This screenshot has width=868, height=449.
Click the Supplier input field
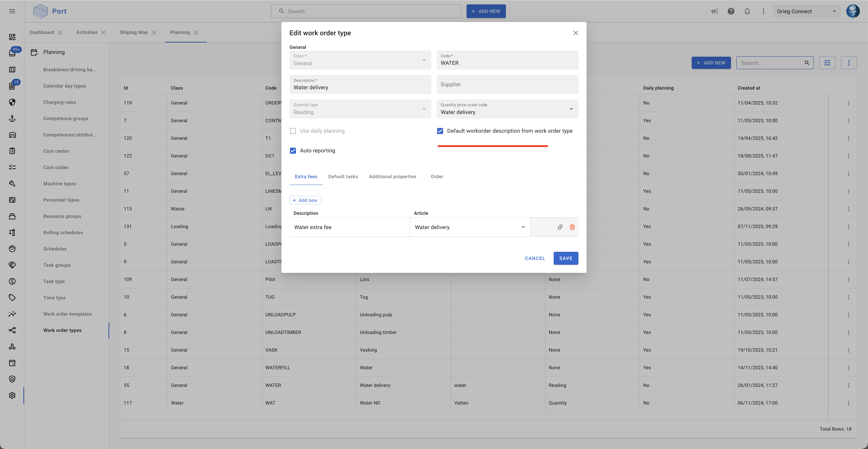click(507, 85)
